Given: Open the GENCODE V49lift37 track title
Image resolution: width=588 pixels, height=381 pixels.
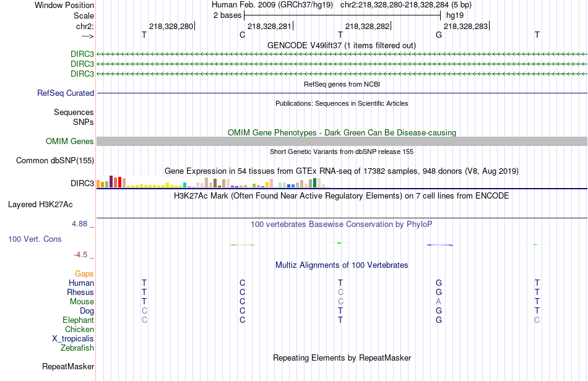Looking at the screenshot, I should pos(341,45).
